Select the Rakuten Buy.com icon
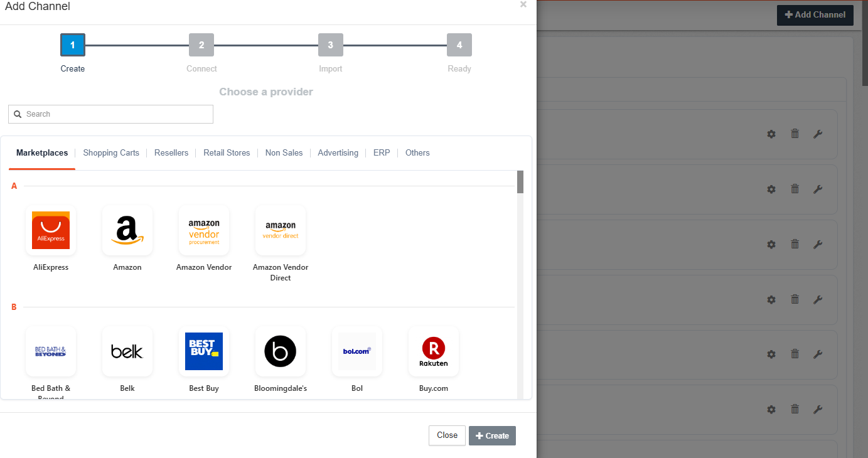Image resolution: width=868 pixels, height=458 pixels. [434, 351]
